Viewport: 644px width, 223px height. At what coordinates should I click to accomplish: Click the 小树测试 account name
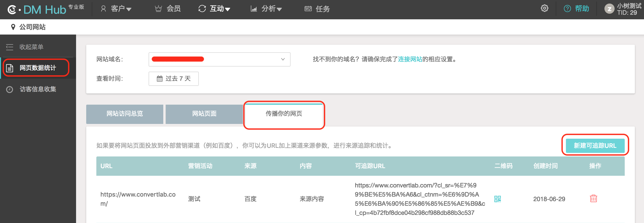coord(629,6)
